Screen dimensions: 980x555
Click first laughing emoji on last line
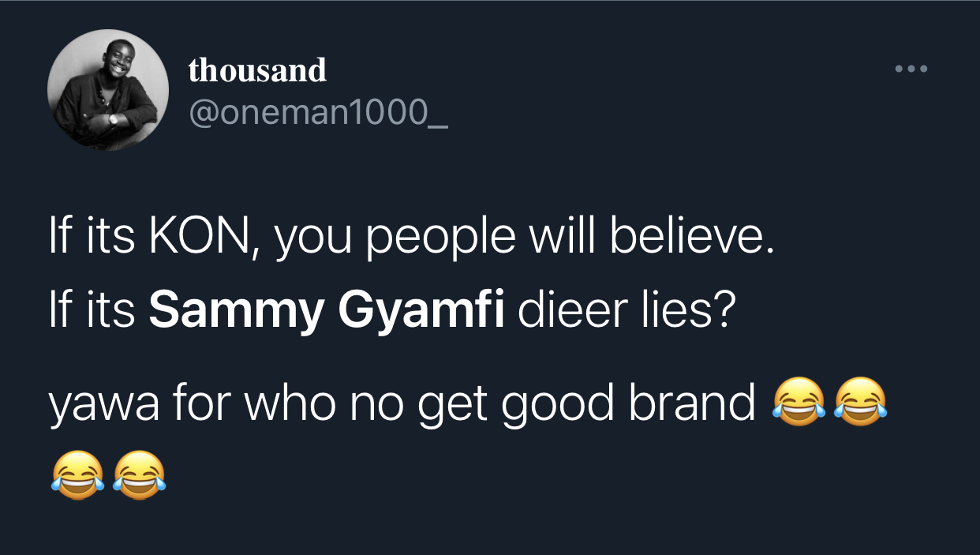click(x=78, y=474)
